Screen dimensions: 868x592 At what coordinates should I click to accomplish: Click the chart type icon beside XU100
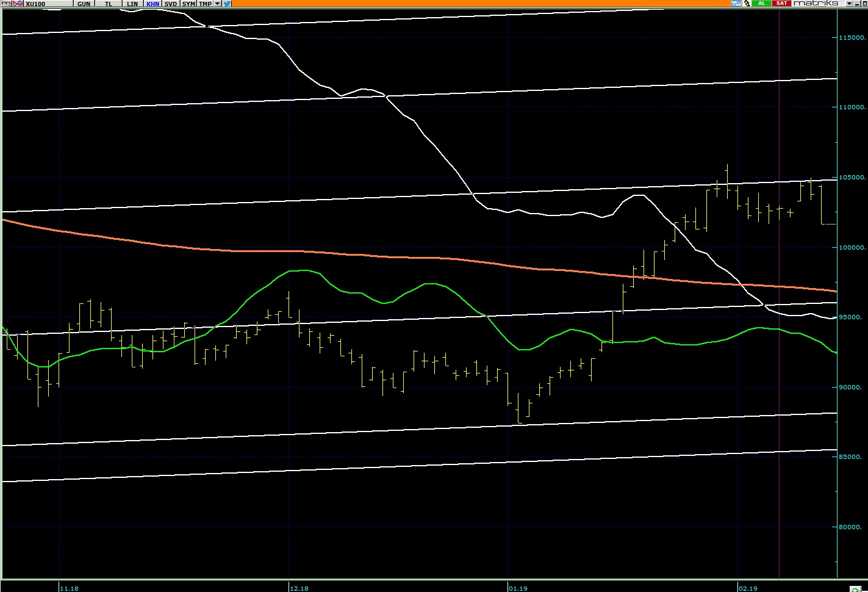(x=6, y=4)
